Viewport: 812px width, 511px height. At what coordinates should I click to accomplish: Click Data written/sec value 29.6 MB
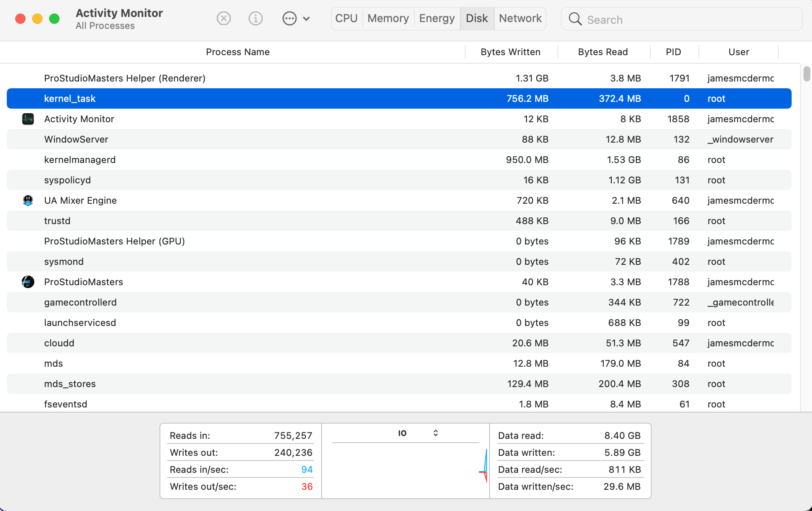tap(622, 486)
